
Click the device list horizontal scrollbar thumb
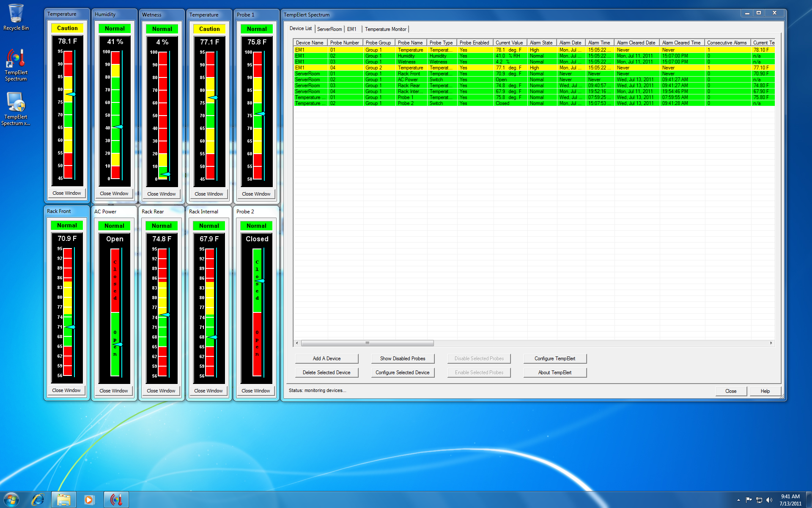[x=367, y=343]
